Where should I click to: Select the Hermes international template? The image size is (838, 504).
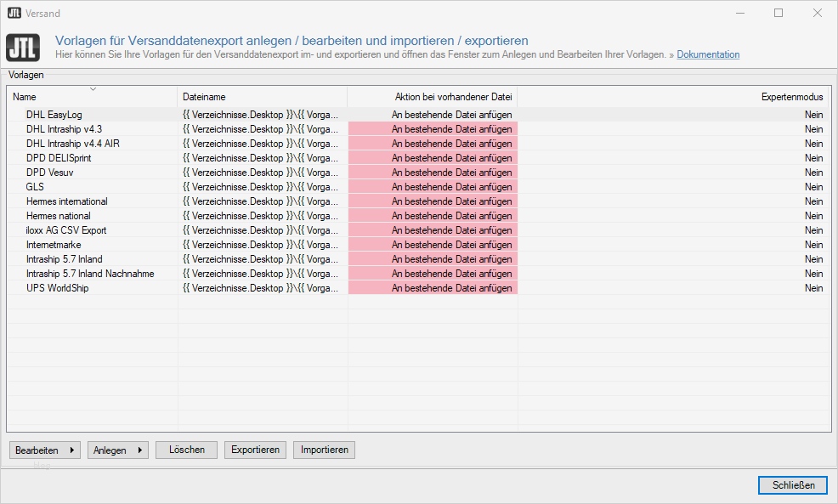[418, 201]
